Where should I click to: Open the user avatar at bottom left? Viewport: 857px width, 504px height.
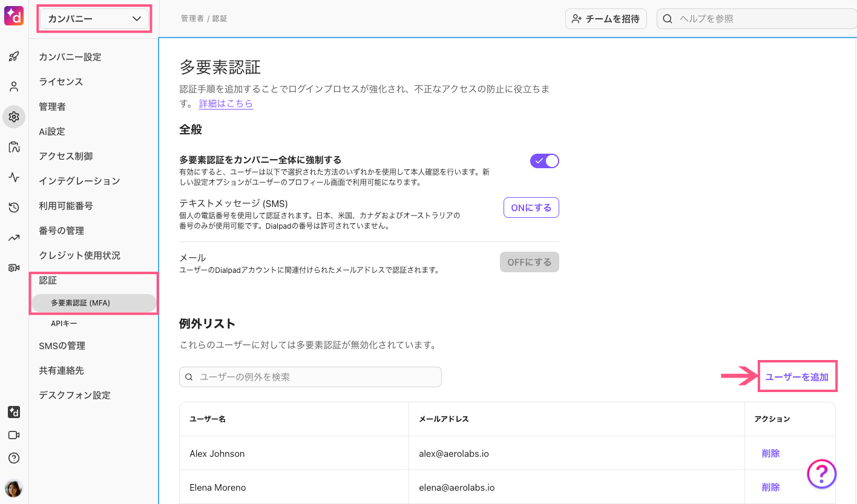[14, 488]
